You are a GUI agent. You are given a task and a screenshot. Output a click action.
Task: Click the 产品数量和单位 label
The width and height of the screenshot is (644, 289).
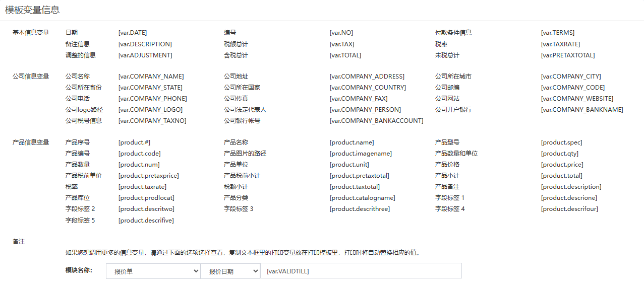click(x=456, y=154)
